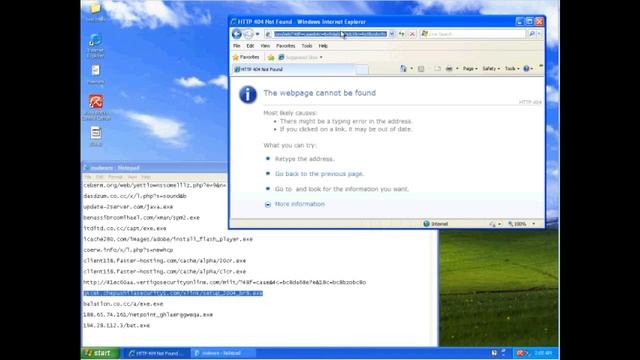The image size is (640, 360).
Task: Expand the Print dropdown arrow
Action: (x=457, y=69)
